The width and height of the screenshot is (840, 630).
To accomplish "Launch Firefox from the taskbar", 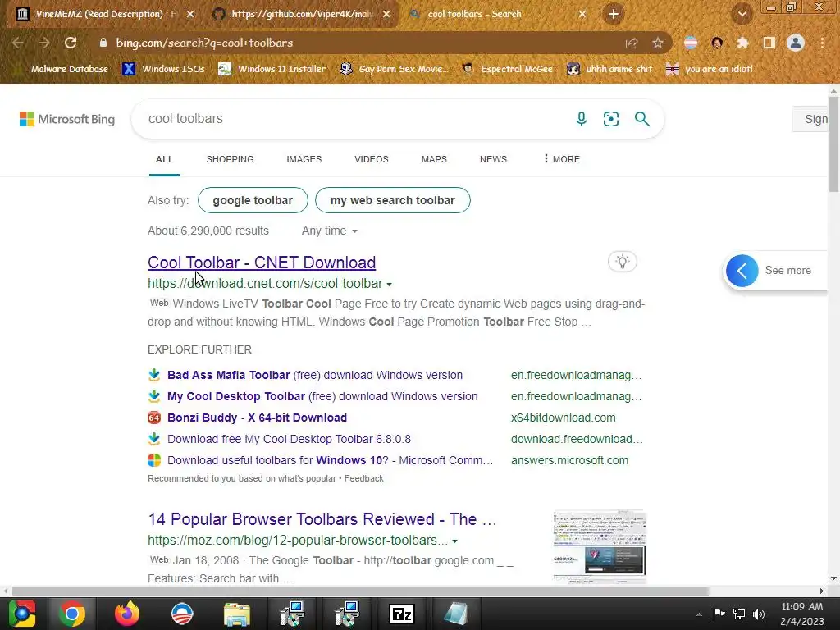I will coord(127,614).
